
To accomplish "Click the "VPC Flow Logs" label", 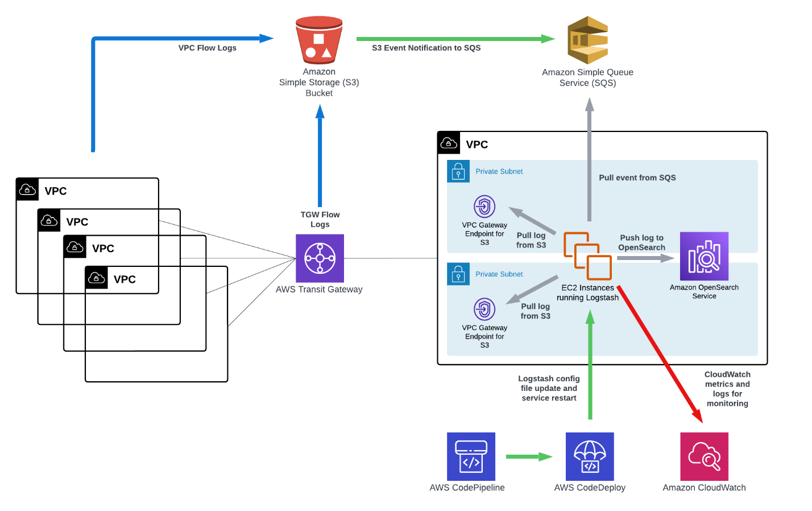I will click(x=208, y=48).
